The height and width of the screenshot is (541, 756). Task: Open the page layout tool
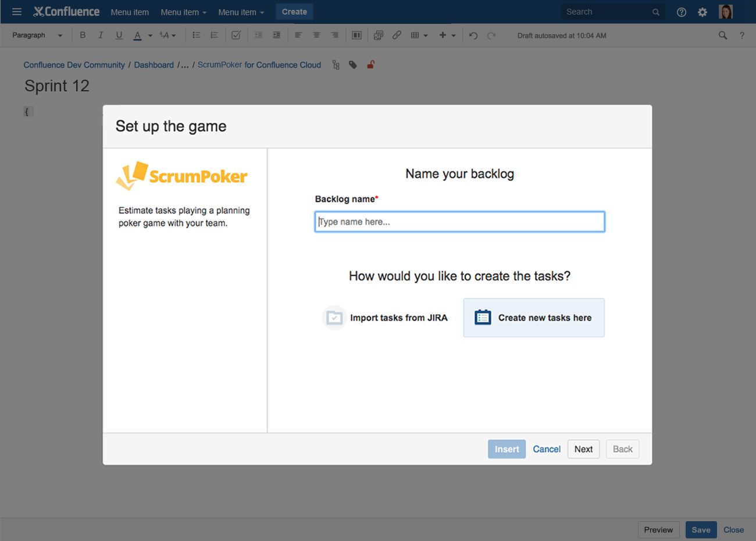(356, 35)
